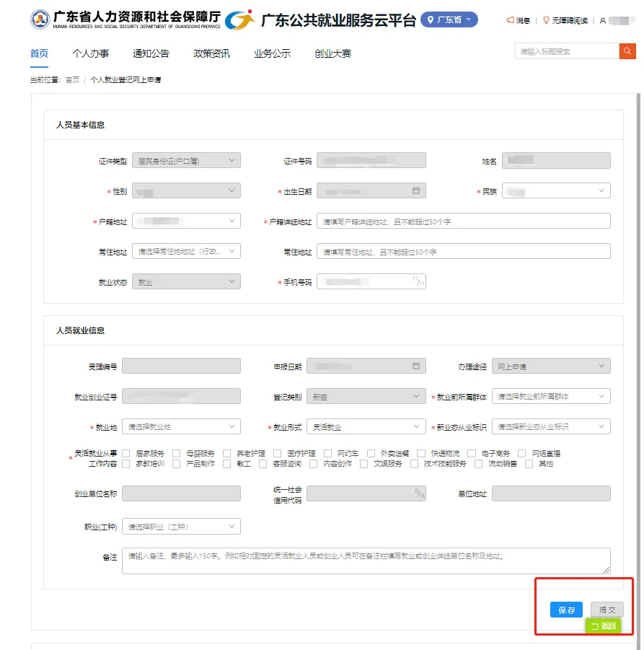
Task: Enable the 快递物流 checkbox
Action: tap(421, 453)
